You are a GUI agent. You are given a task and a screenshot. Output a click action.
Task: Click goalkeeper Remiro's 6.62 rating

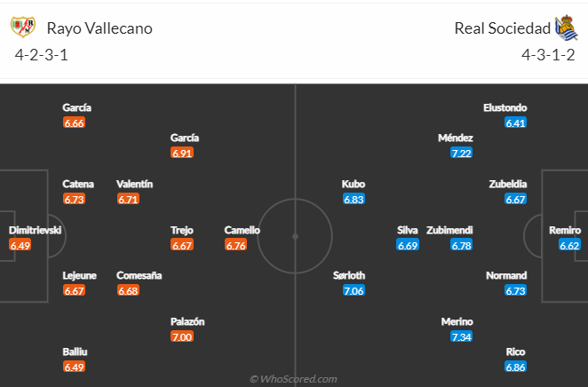[x=569, y=245]
